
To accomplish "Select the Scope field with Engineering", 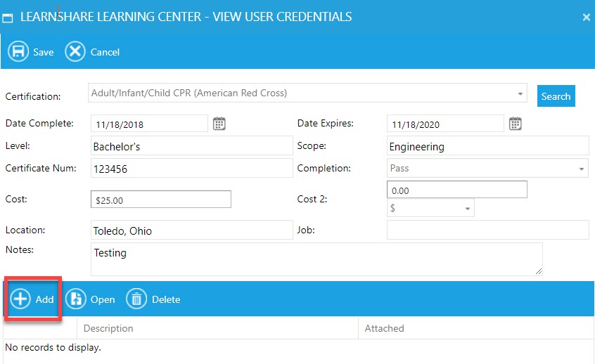I will [x=487, y=146].
